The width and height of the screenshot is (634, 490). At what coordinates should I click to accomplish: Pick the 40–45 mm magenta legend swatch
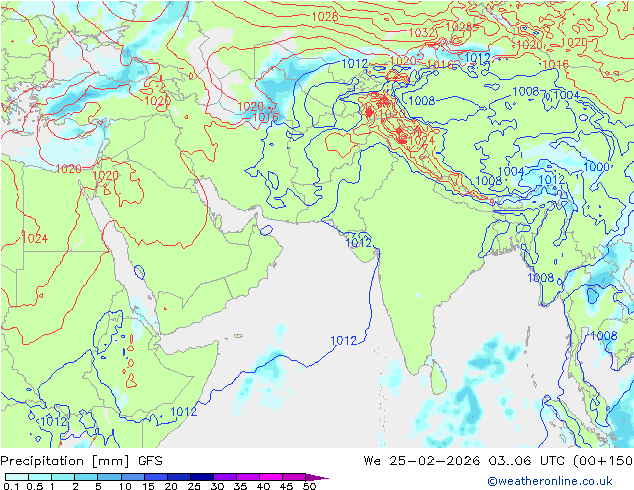[x=271, y=477]
